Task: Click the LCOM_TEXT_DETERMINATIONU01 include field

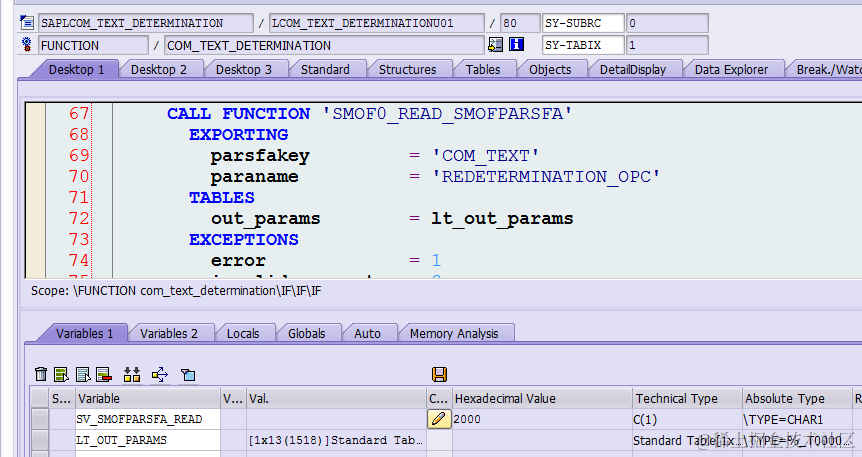Action: 377,23
